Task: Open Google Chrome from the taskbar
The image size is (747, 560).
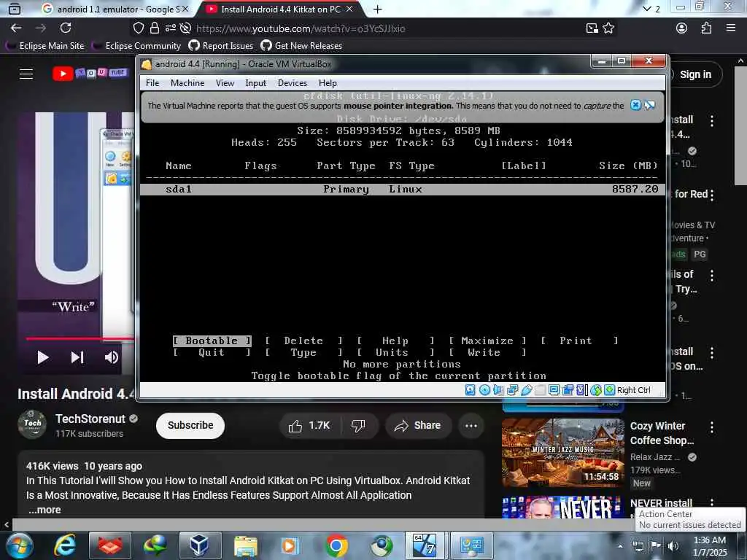Action: click(x=336, y=545)
